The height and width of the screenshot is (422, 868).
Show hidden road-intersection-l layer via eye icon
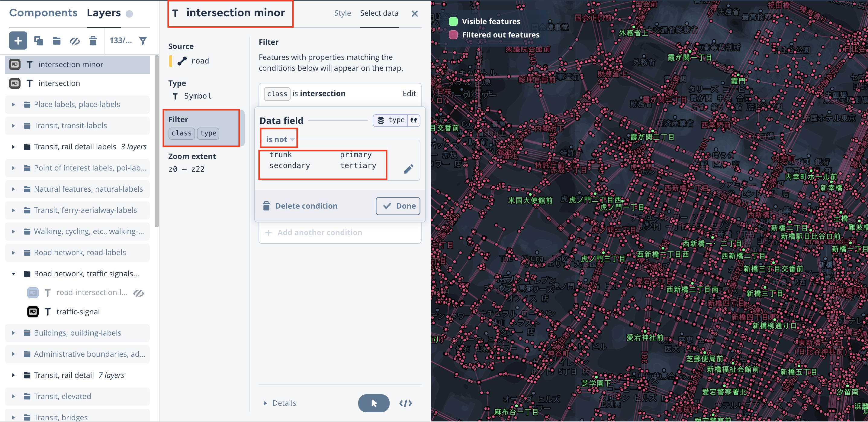tap(139, 293)
